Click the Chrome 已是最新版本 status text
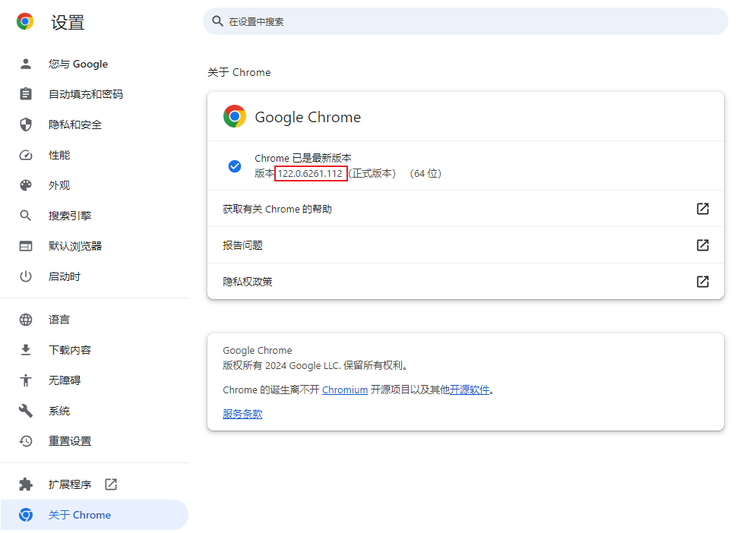The height and width of the screenshot is (533, 756). point(303,158)
